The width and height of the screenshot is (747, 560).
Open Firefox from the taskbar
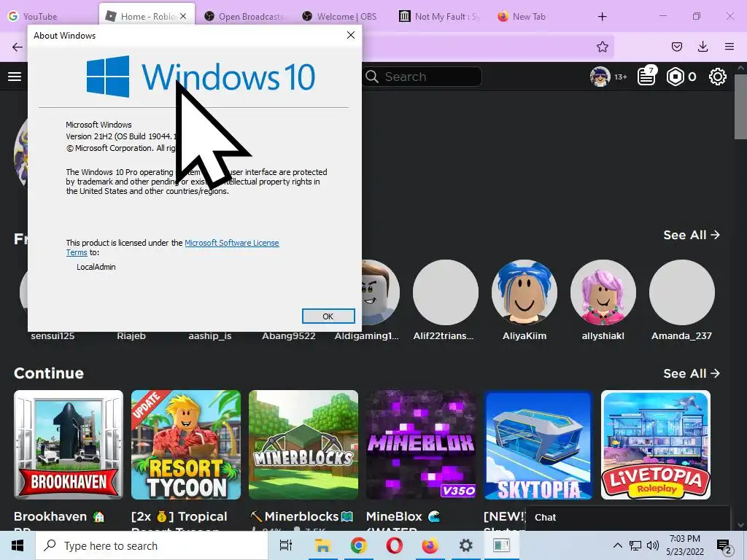[x=430, y=545]
